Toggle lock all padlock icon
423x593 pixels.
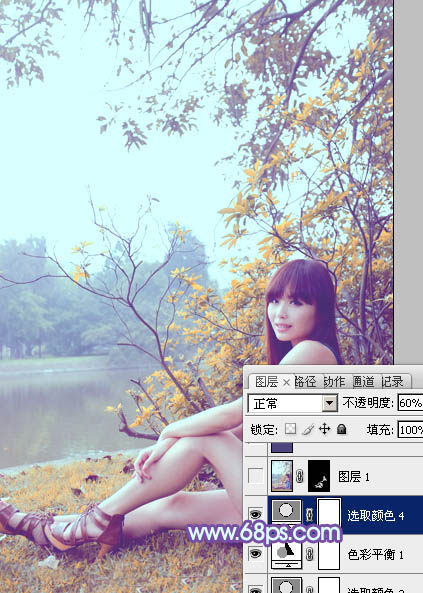tap(341, 429)
